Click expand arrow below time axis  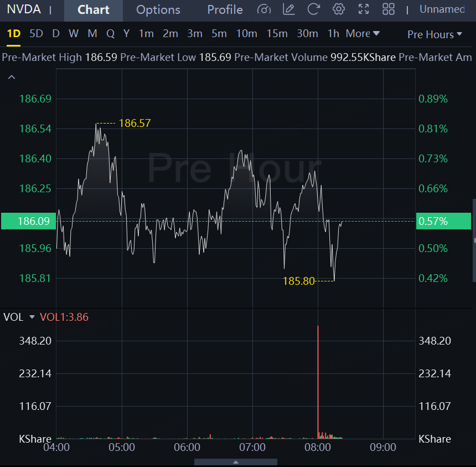pos(236,461)
